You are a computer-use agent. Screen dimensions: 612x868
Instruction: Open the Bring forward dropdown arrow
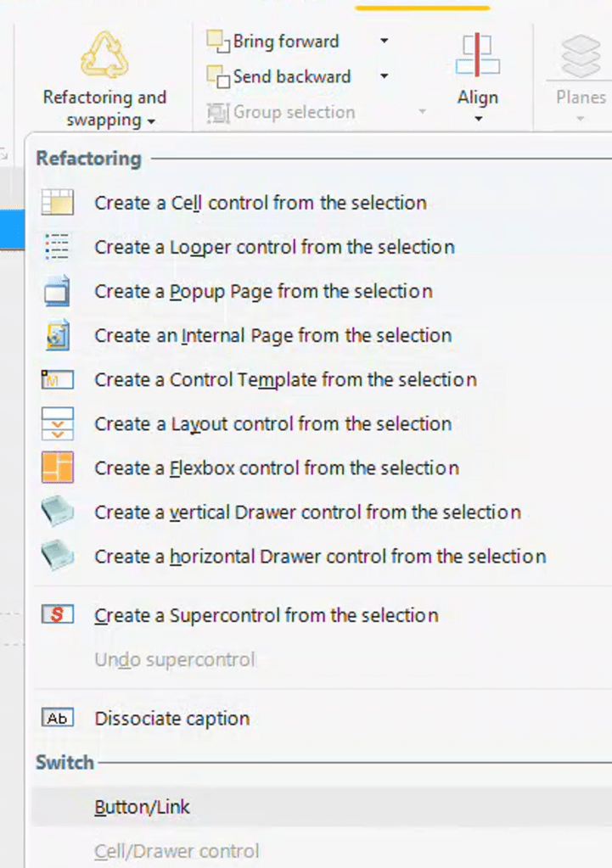(384, 41)
